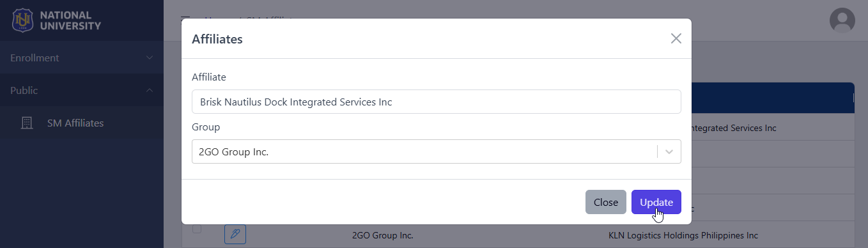The width and height of the screenshot is (868, 248).
Task: Select the Group combo box showing 2GO Group Inc.
Action: coord(436,152)
